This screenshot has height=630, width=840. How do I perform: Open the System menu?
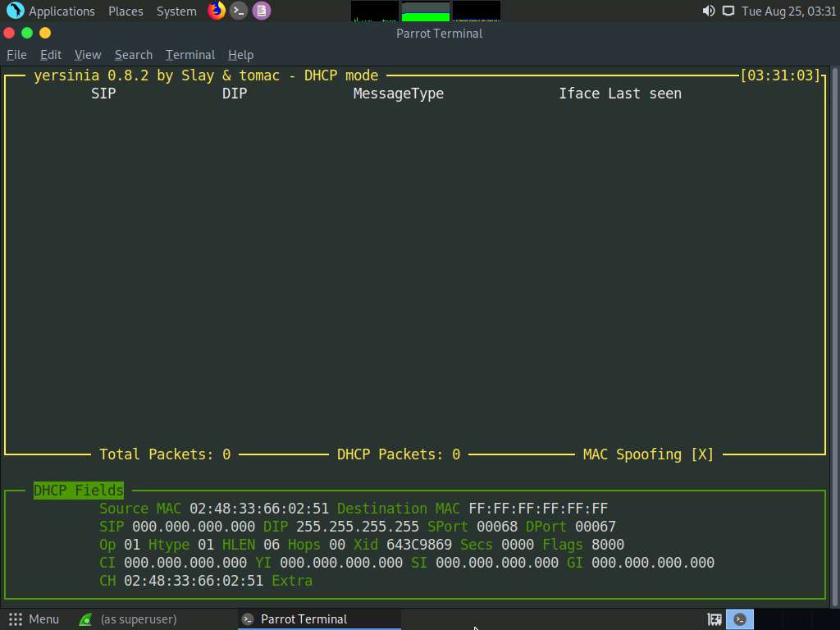(176, 11)
